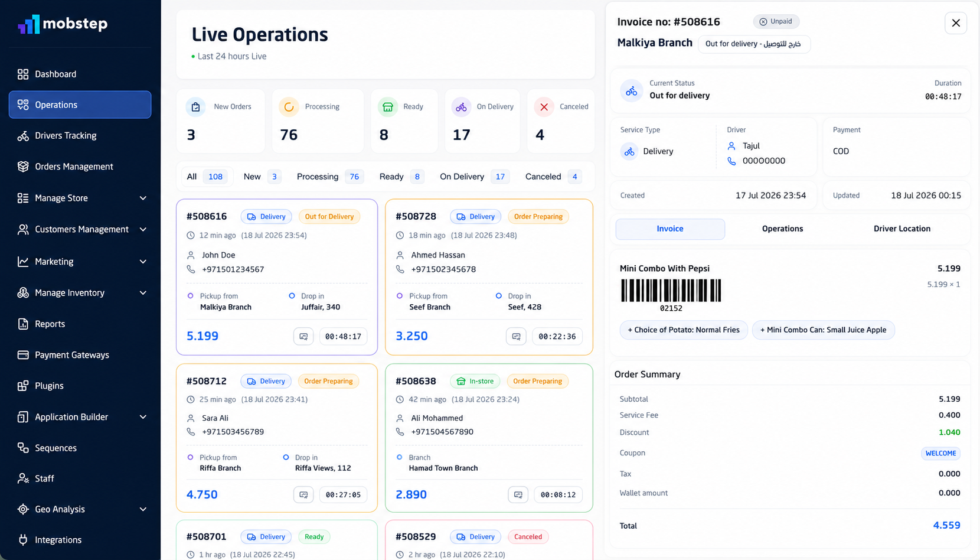The image size is (980, 560).
Task: Expand the Manage Store menu
Action: 143,198
